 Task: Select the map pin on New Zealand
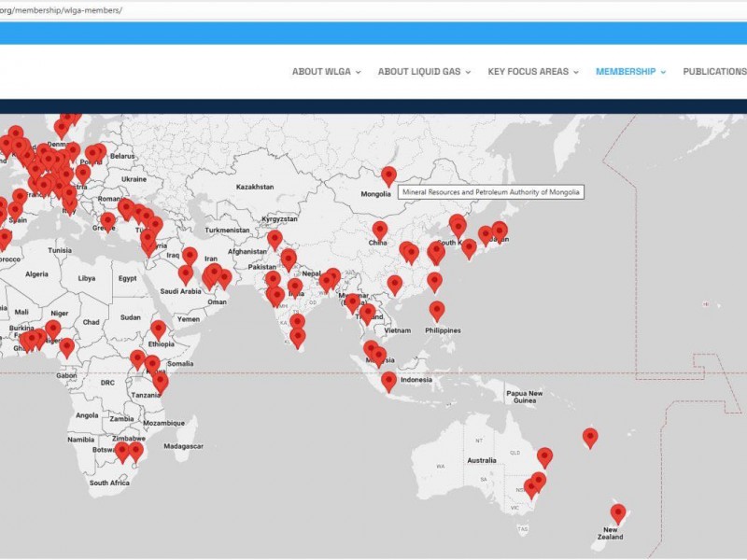point(618,513)
